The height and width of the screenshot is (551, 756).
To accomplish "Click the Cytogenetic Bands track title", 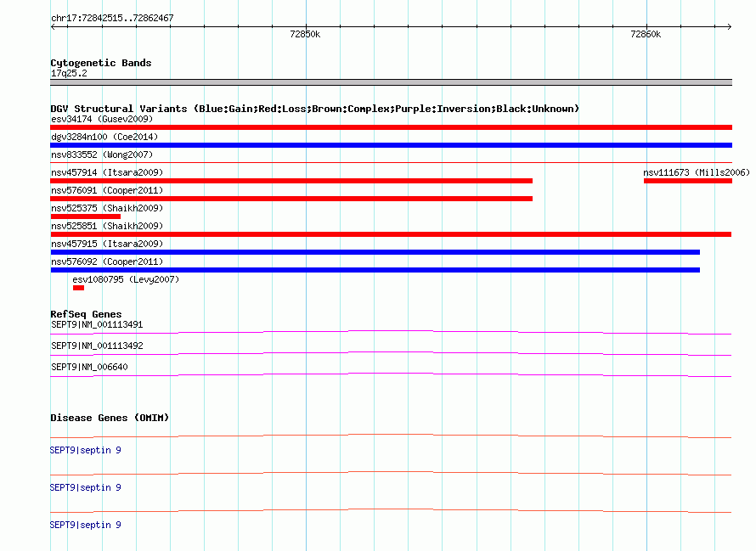I will coord(101,63).
